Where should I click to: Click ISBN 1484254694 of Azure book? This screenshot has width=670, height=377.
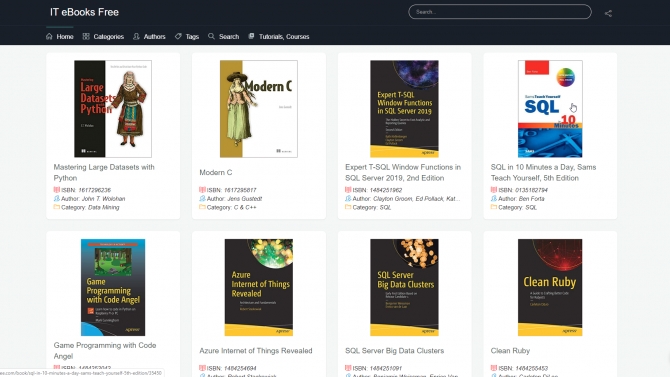pos(240,368)
